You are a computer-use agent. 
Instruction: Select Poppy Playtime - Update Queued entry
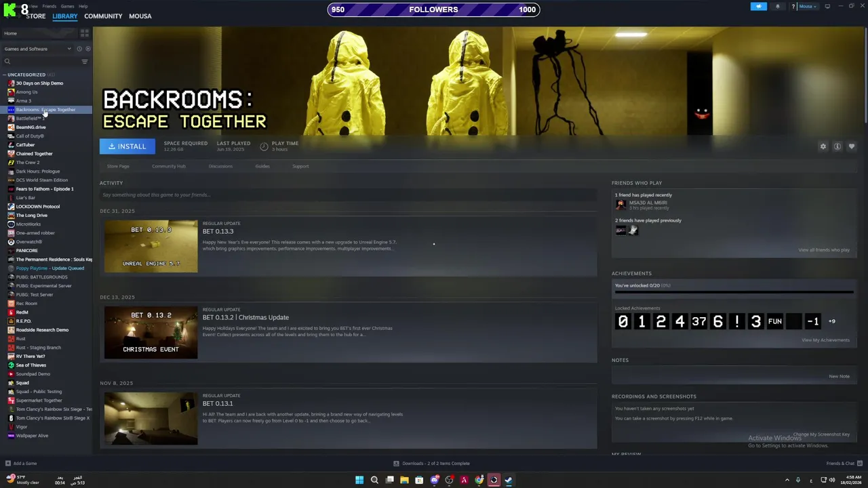[x=50, y=268]
